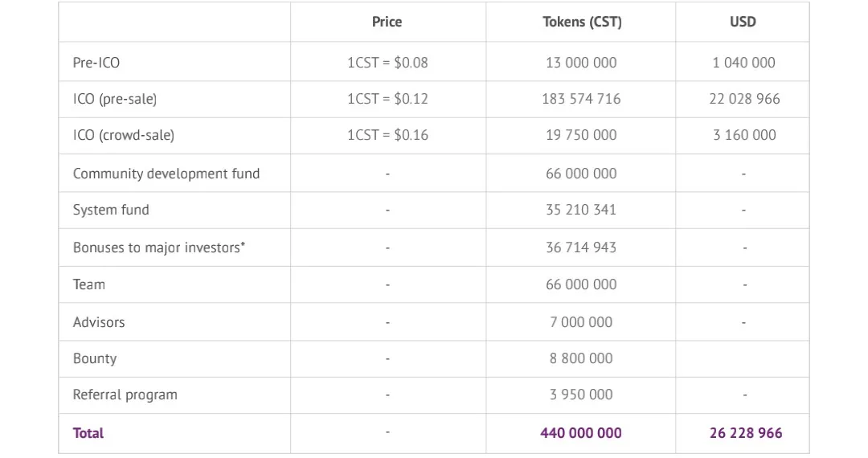The width and height of the screenshot is (868, 458).
Task: Click the 1CST = $0.16 price cell
Action: pyautogui.click(x=387, y=135)
